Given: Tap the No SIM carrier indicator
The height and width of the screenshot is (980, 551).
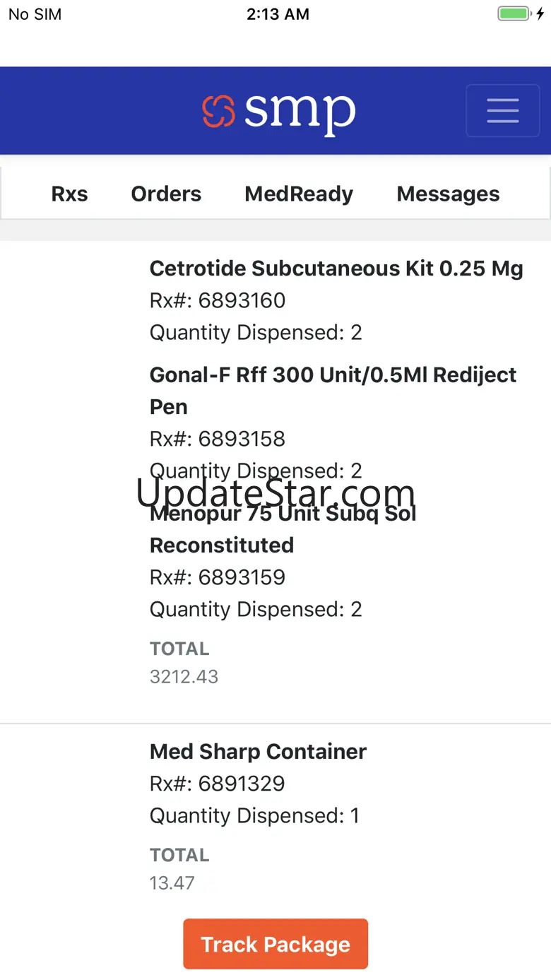Looking at the screenshot, I should [35, 14].
